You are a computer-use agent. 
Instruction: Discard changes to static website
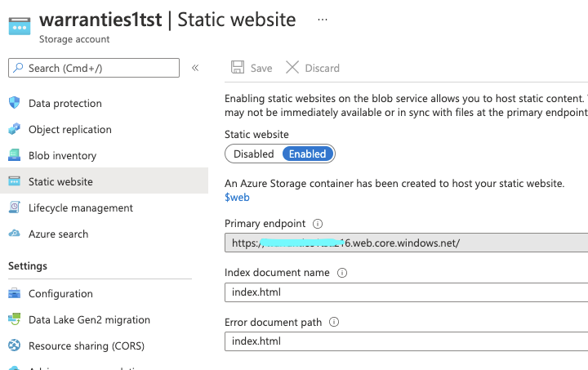(x=313, y=68)
